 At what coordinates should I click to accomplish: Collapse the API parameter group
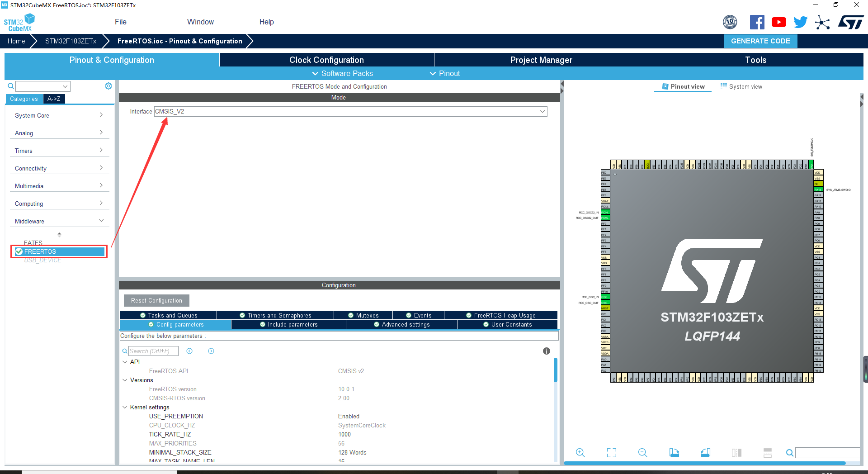coord(125,362)
